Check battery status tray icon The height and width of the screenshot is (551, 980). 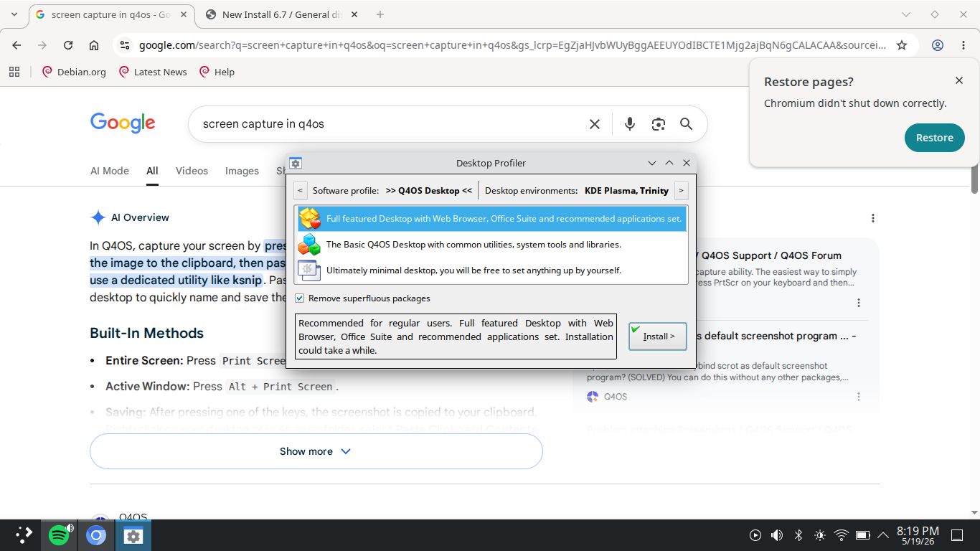click(863, 535)
